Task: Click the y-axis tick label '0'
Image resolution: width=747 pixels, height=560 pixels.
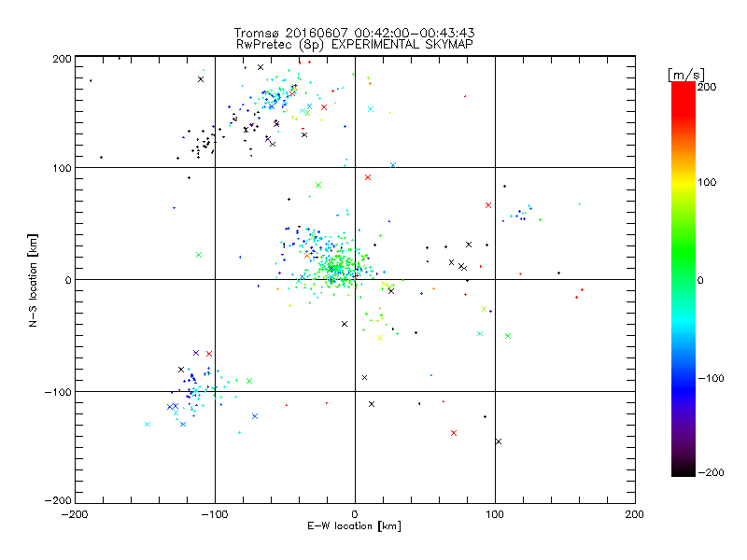Action: [68, 280]
